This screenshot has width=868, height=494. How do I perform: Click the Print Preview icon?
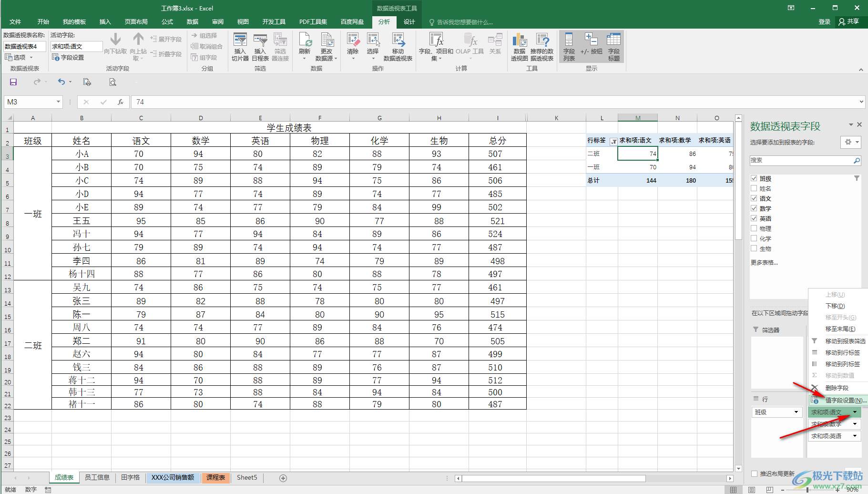112,82
